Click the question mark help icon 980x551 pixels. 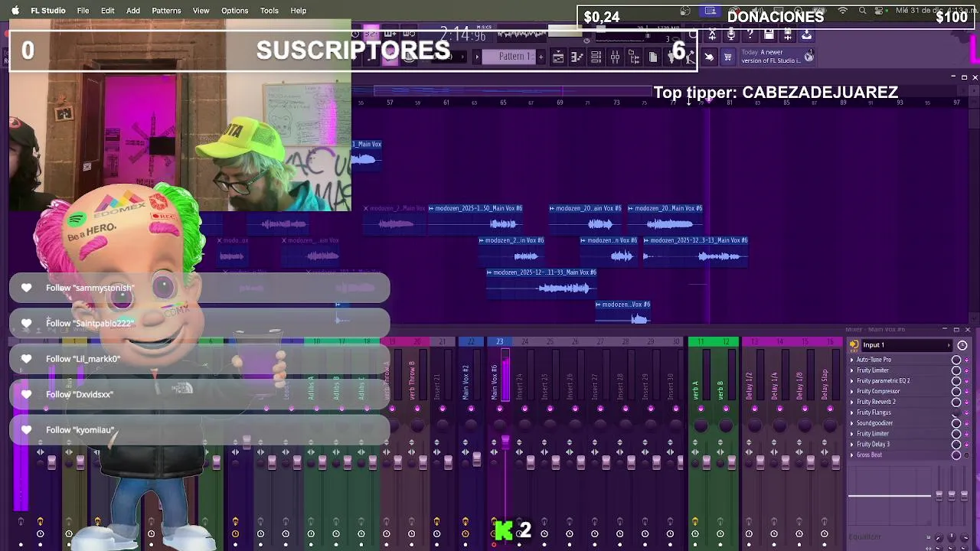pyautogui.click(x=750, y=34)
